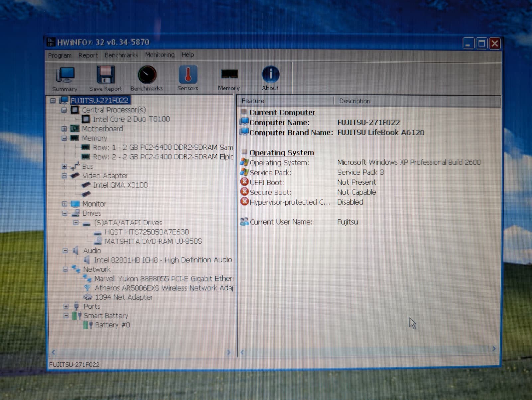Viewport: 532px width, 400px height.
Task: Open the Benchmarks menu
Action: click(121, 55)
